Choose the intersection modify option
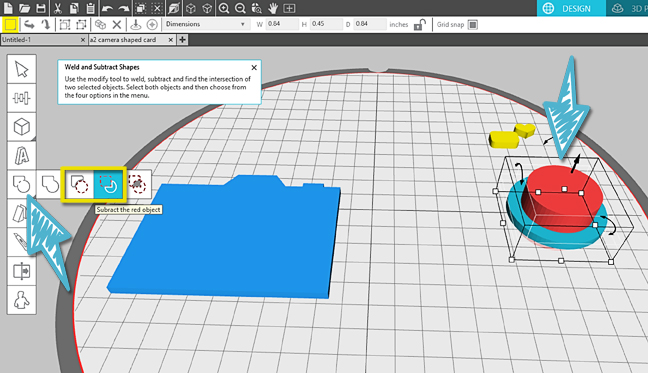The image size is (648, 373). 137,184
